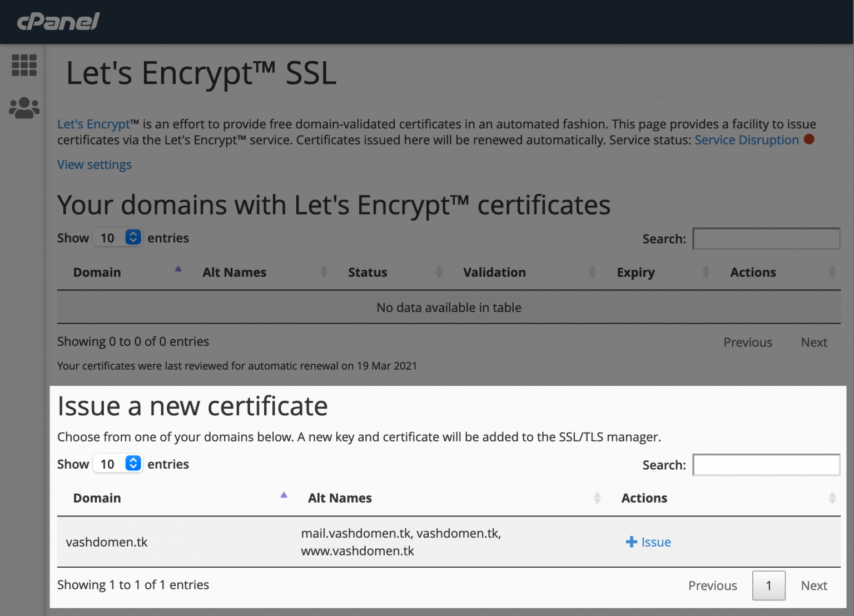The width and height of the screenshot is (854, 616).
Task: Click the Status column sort arrows
Action: tap(439, 272)
